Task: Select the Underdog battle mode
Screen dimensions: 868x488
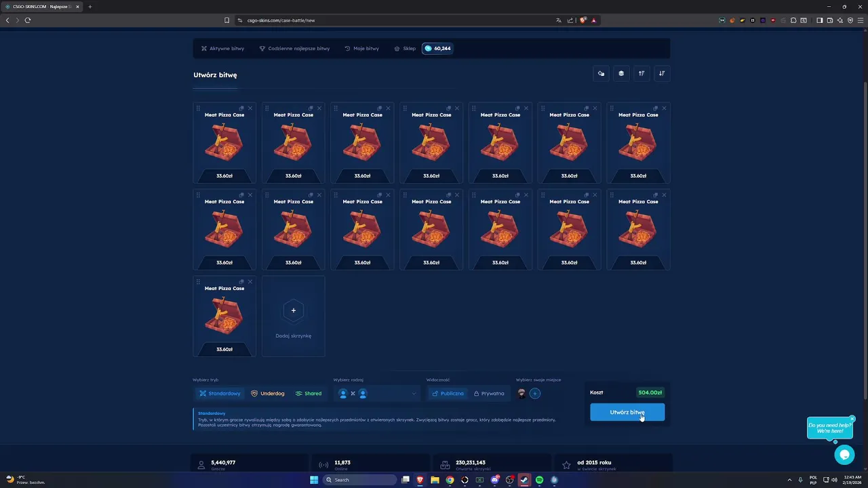Action: tap(267, 394)
